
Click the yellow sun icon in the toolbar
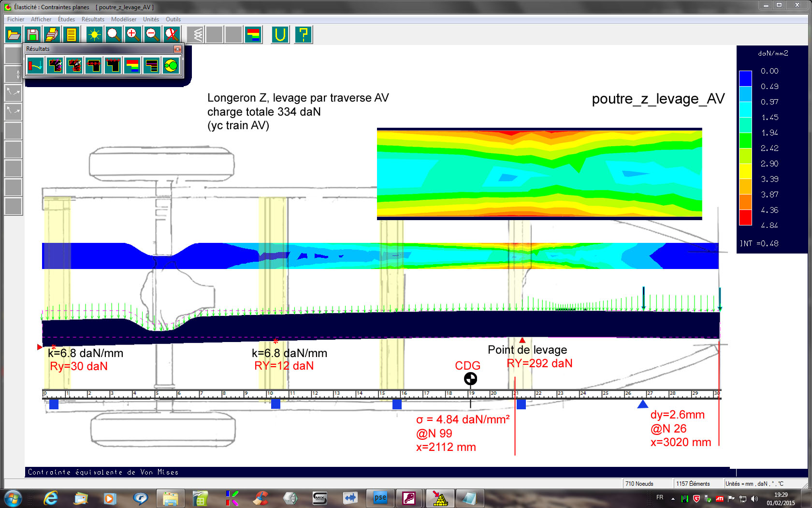pyautogui.click(x=94, y=35)
